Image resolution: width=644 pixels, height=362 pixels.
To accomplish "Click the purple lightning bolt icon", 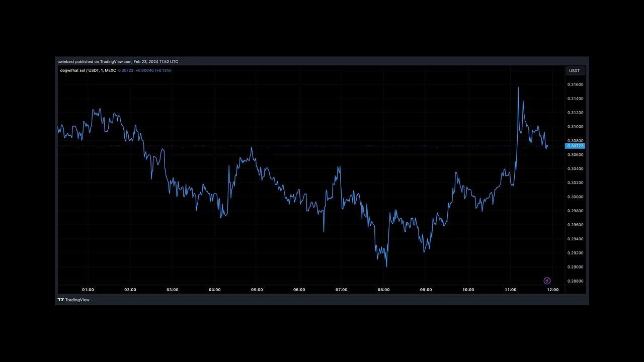I will [547, 281].
